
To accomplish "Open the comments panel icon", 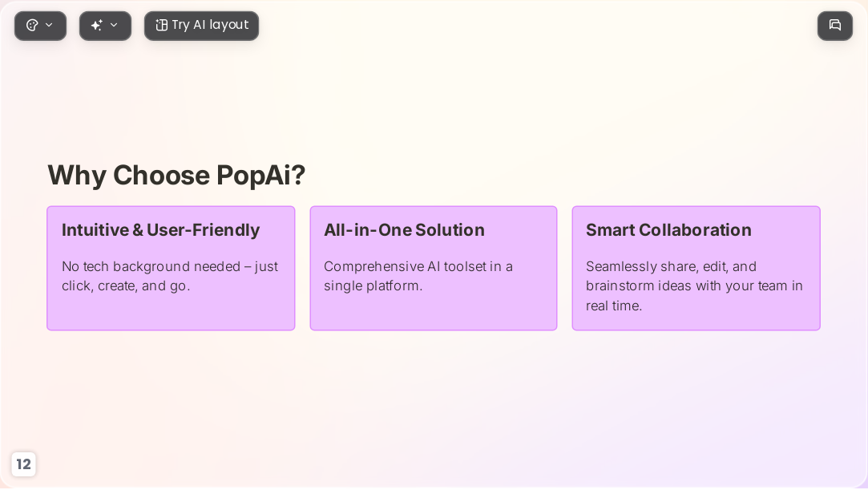I will 835,26.
